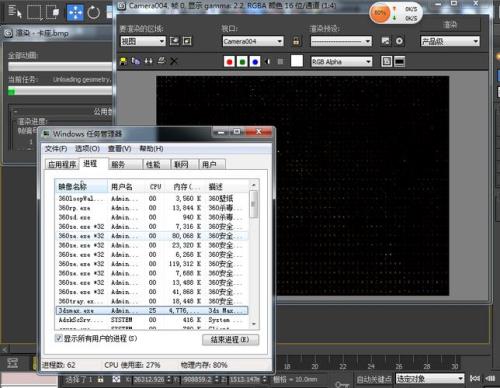Toggle 显示所有用户的进程 checkbox
Image resolution: width=500 pixels, height=388 pixels.
(59, 339)
